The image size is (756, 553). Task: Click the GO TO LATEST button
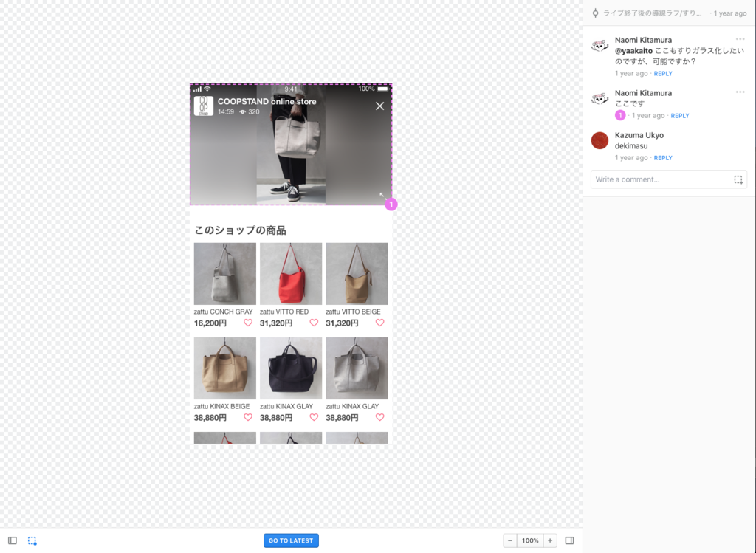(291, 540)
